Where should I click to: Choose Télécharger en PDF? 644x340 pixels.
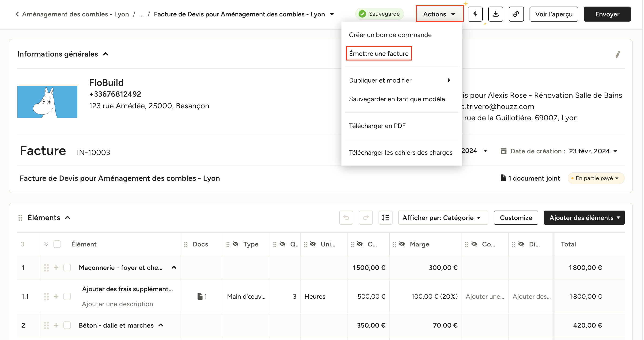coord(377,126)
